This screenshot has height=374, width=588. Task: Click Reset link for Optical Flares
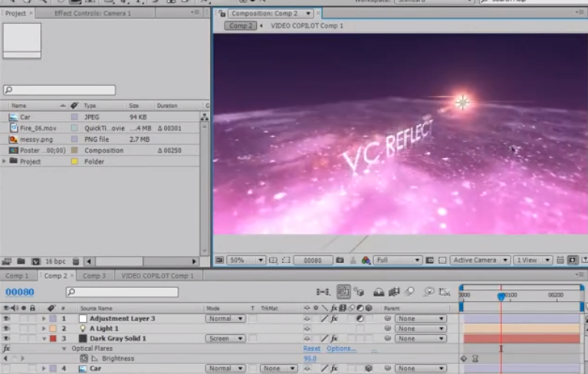point(311,349)
